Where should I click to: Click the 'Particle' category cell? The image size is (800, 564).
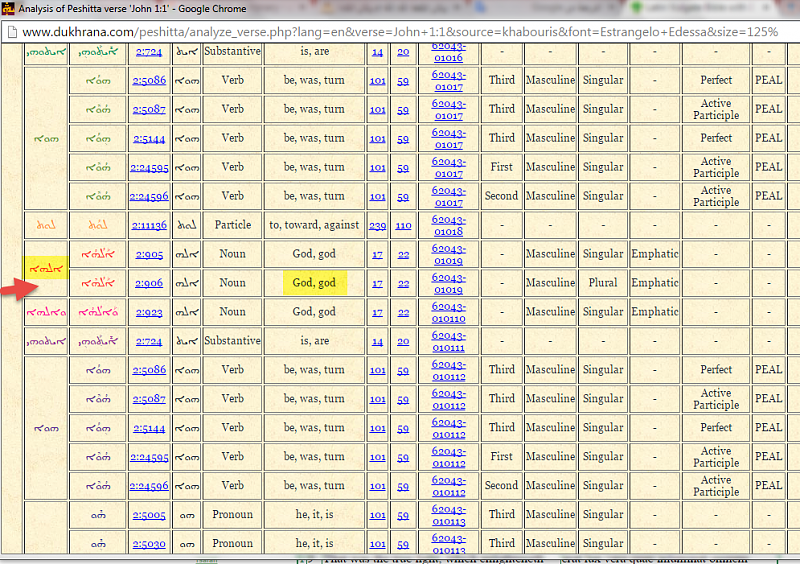(233, 225)
